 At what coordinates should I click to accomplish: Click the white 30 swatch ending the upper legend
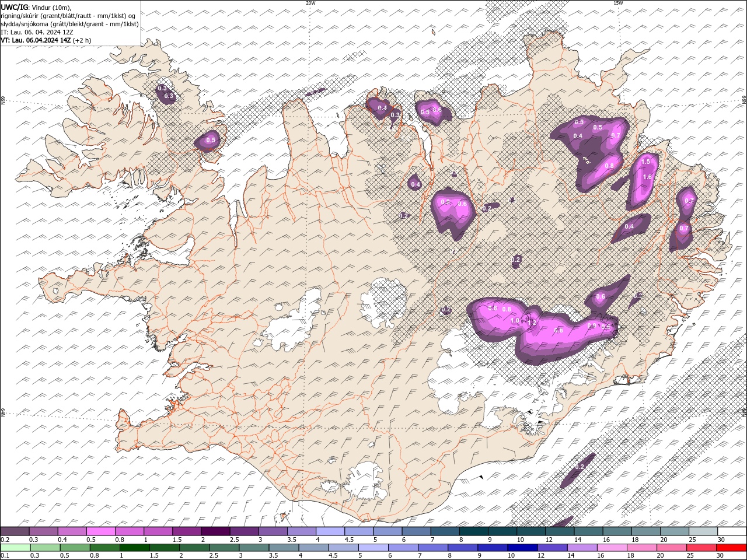click(x=732, y=531)
